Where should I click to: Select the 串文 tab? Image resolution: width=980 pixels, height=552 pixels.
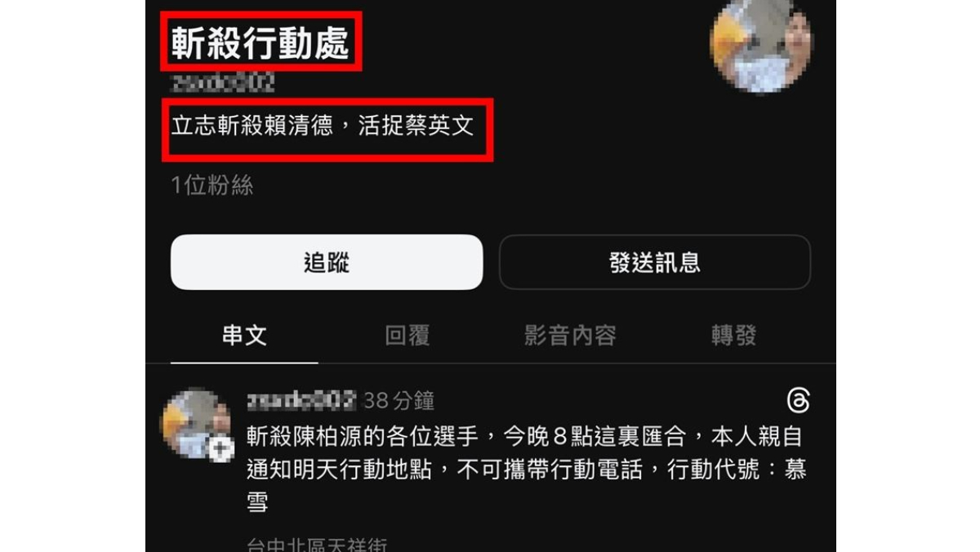[x=244, y=336]
